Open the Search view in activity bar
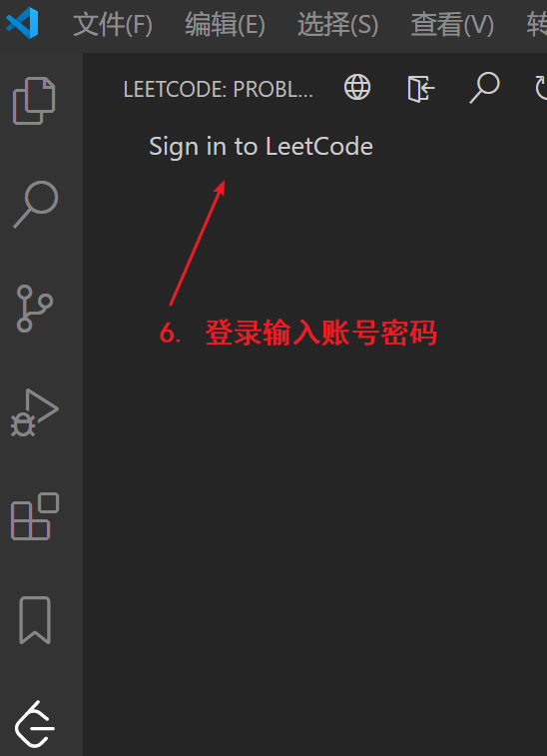The width and height of the screenshot is (547, 756). click(36, 205)
